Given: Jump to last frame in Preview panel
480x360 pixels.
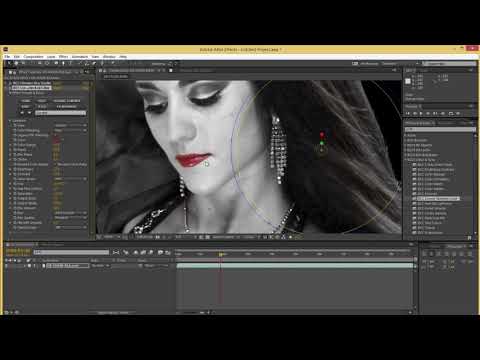Looking at the screenshot, I should (435, 113).
